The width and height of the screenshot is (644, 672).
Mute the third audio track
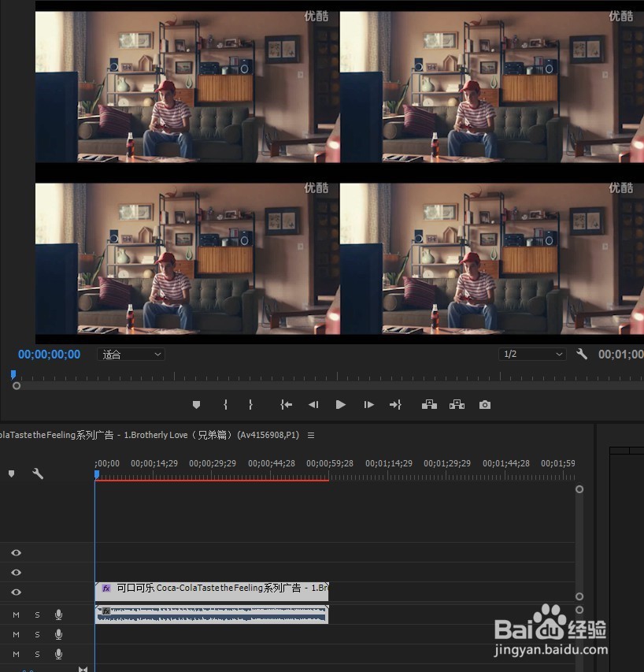tap(17, 655)
